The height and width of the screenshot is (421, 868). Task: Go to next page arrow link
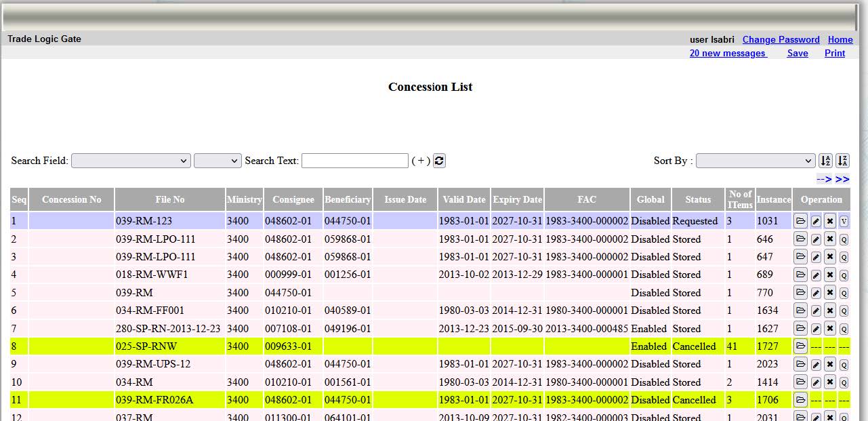[824, 179]
